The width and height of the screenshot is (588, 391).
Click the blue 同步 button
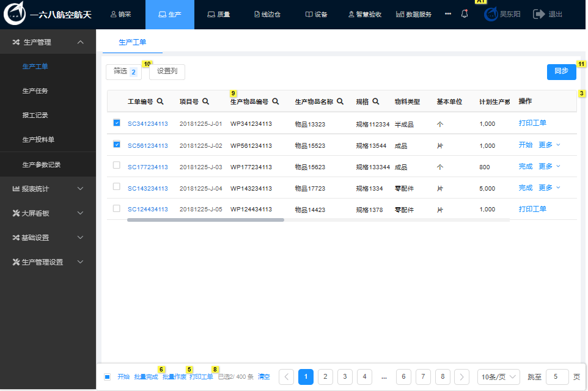coord(561,71)
